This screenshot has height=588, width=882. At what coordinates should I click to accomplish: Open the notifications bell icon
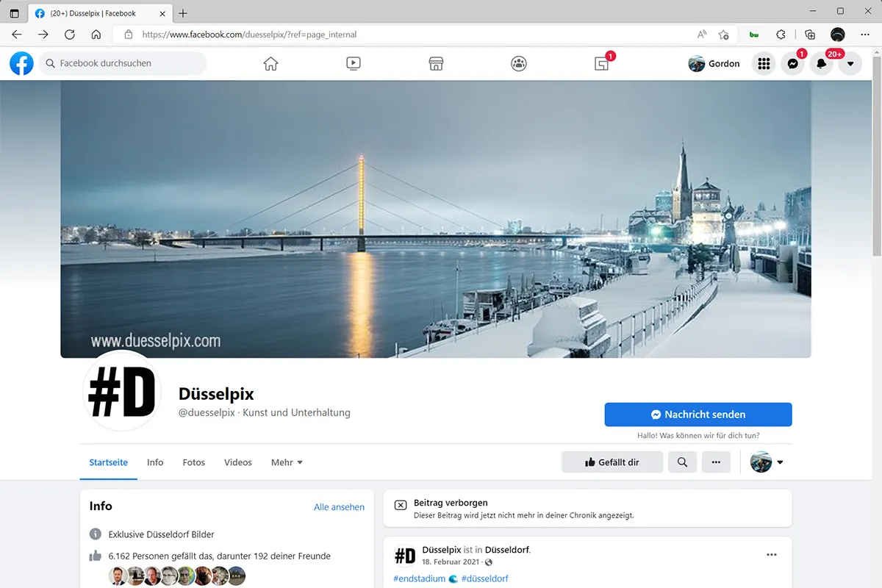tap(822, 64)
